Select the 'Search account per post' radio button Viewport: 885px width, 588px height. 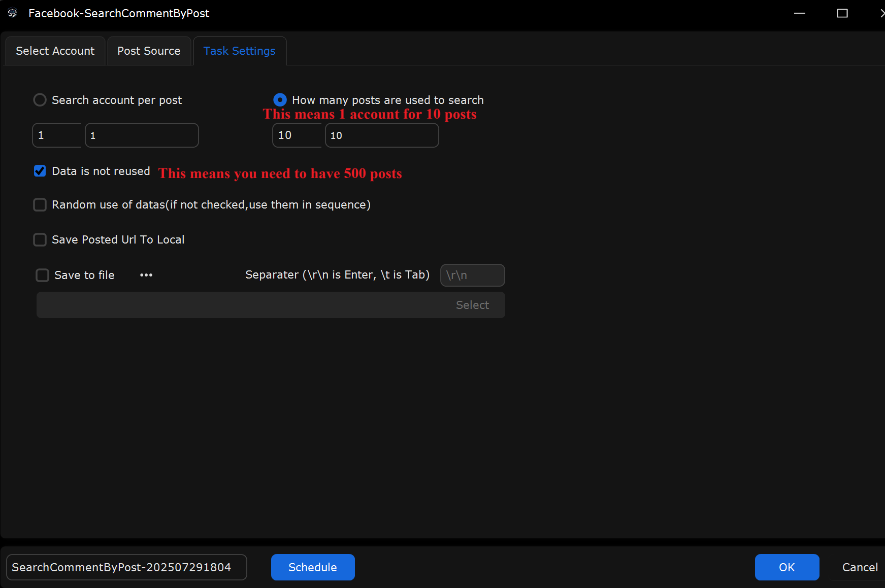click(x=40, y=100)
